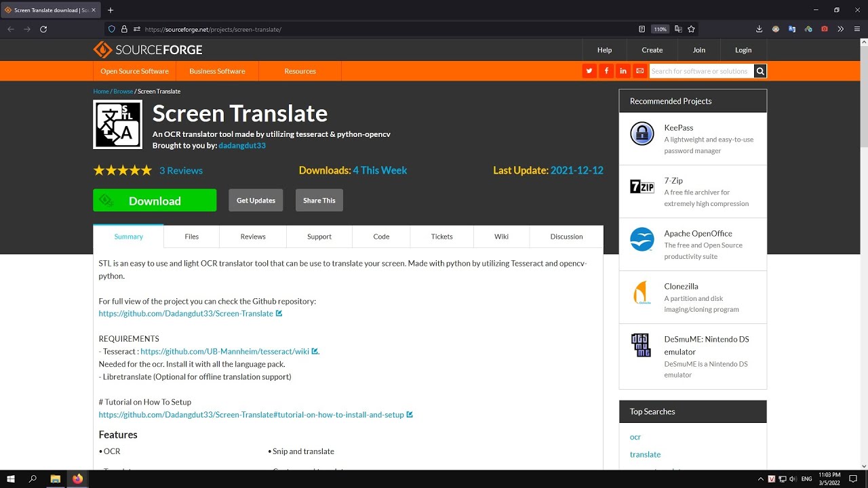Show hidden system tray icons

click(x=761, y=479)
